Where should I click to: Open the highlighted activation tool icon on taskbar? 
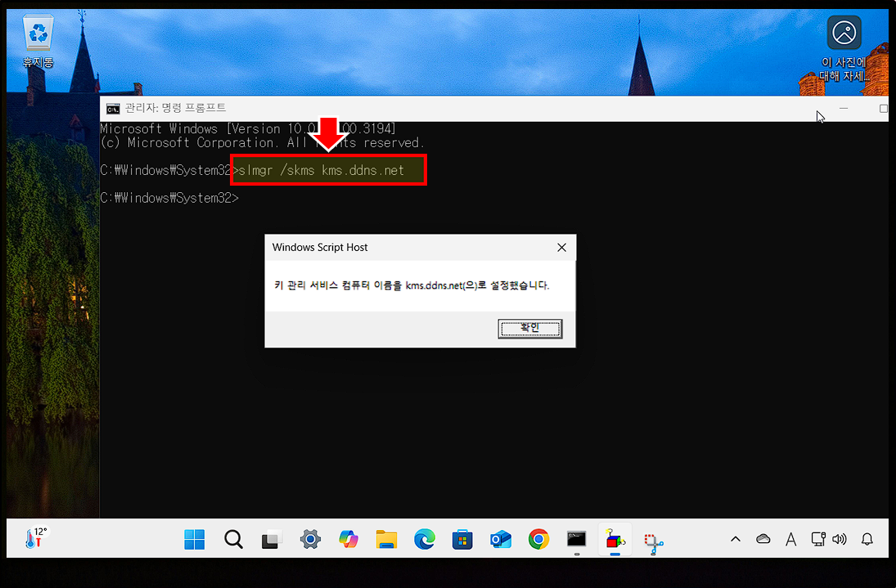pyautogui.click(x=615, y=539)
